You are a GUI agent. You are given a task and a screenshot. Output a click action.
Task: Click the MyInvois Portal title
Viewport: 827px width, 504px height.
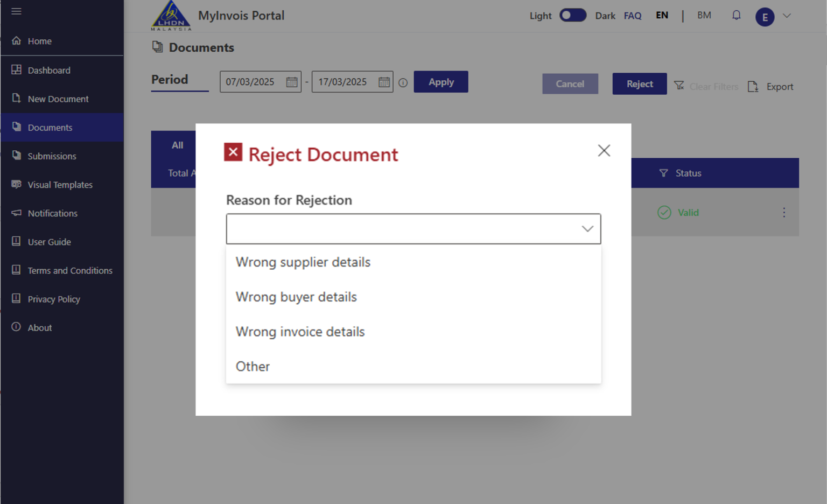(241, 16)
